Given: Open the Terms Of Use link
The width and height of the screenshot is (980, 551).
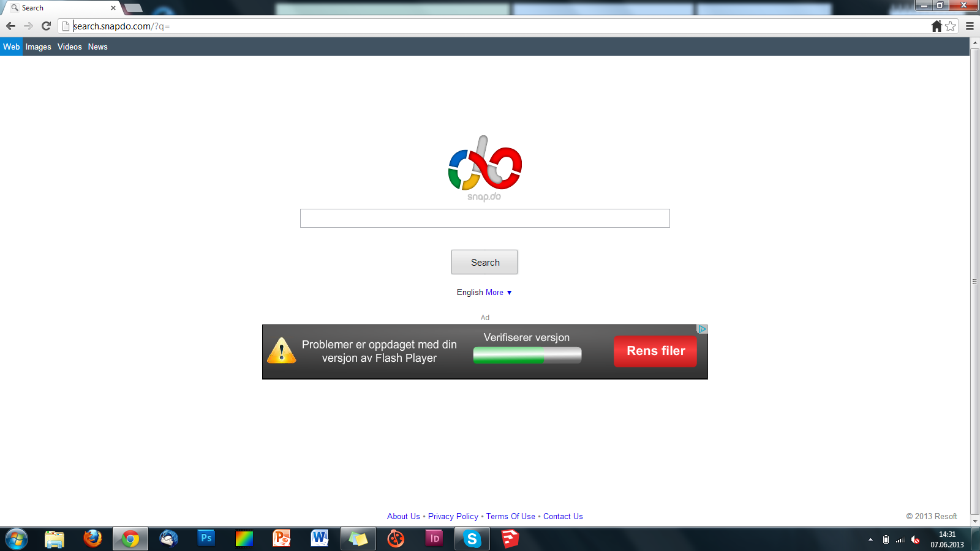Looking at the screenshot, I should (x=511, y=516).
